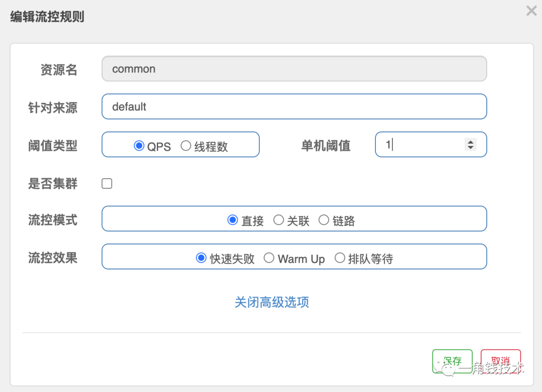Click the 编辑流控规则 dialog title
Image resolution: width=542 pixels, height=392 pixels.
[x=47, y=17]
